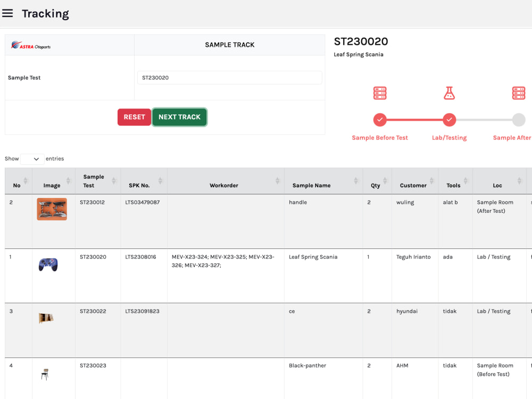
Task: Sort table by Loc column
Action: click(519, 181)
